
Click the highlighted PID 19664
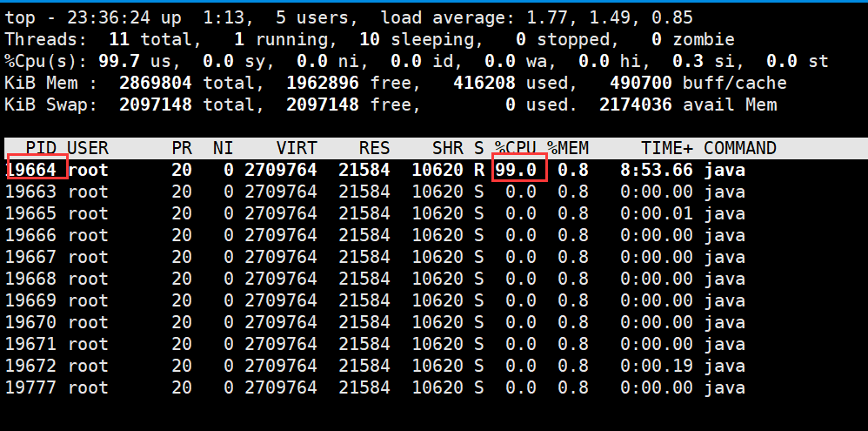point(31,170)
